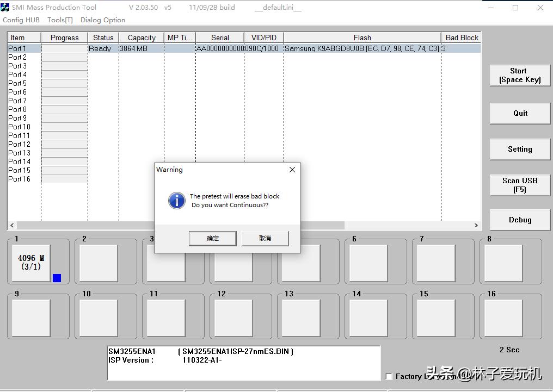
Task: Select the Port 16 row
Action: tap(244, 179)
